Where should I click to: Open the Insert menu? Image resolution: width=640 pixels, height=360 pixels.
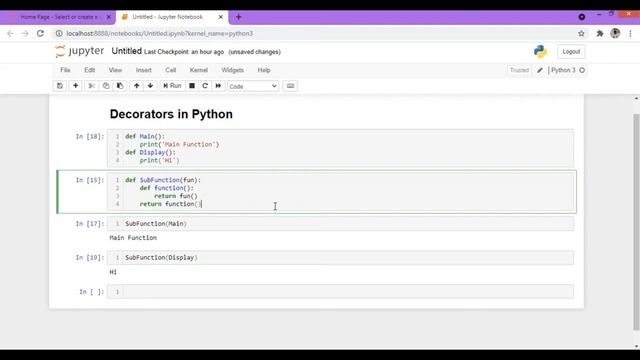point(144,70)
